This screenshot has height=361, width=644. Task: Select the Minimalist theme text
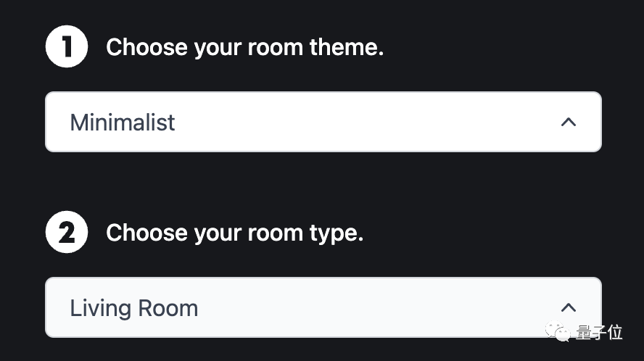[123, 123]
